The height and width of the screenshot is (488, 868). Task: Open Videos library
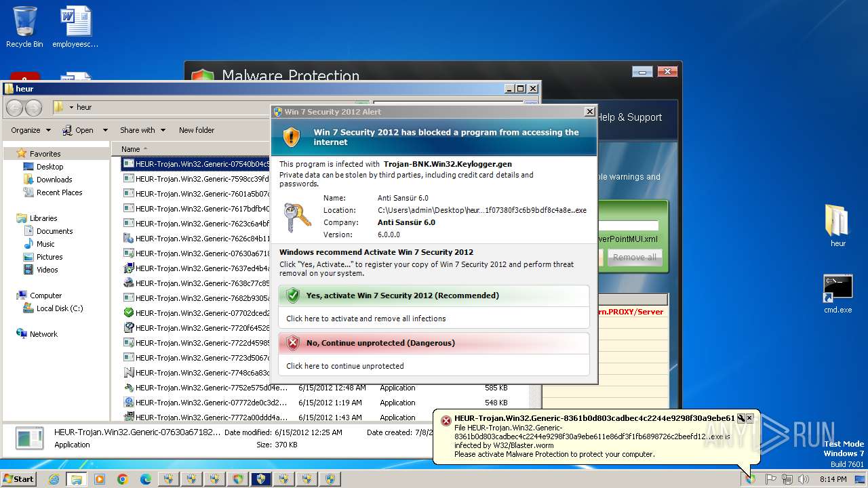click(47, 270)
